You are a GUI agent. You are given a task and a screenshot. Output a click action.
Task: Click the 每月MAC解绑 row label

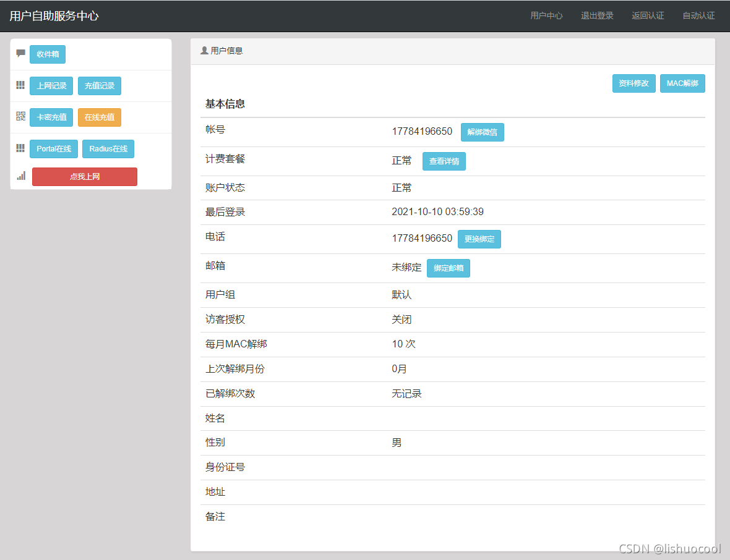(236, 344)
